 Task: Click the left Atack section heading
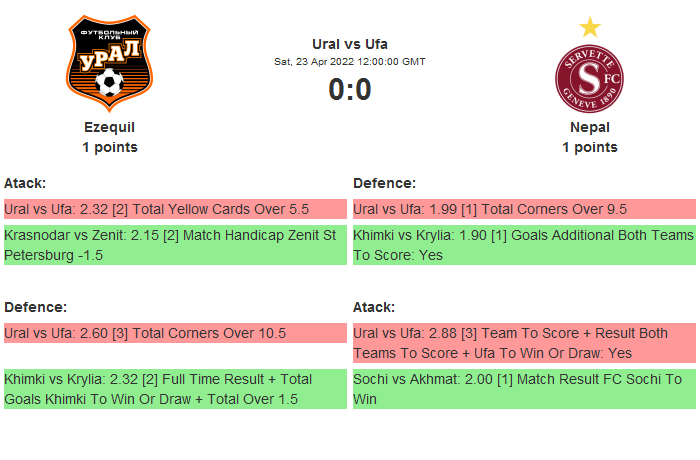tap(26, 183)
